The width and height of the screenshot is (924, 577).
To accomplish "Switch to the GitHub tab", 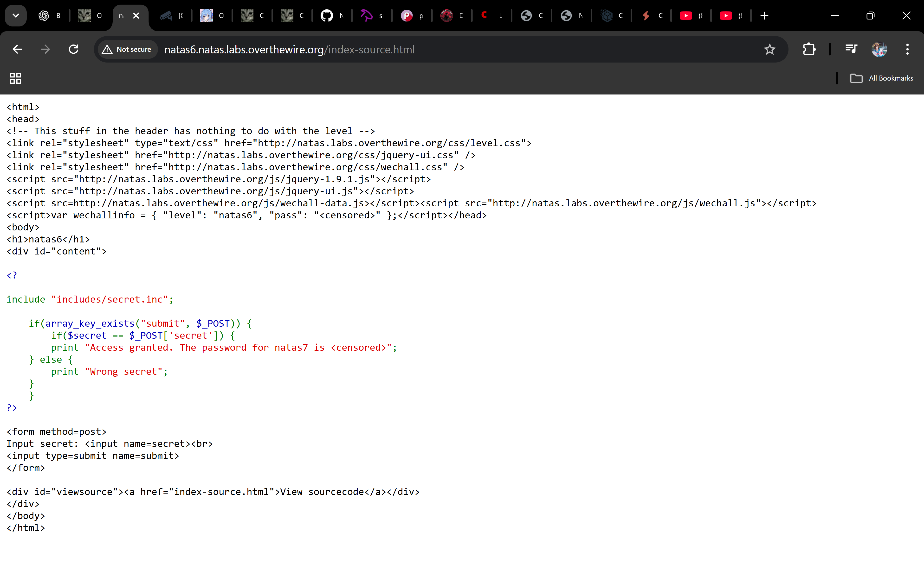I will click(x=331, y=16).
